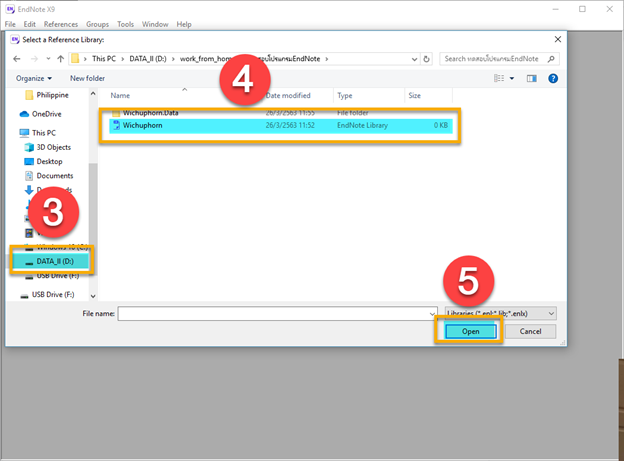Click the Open button
624x461 pixels.
[469, 331]
